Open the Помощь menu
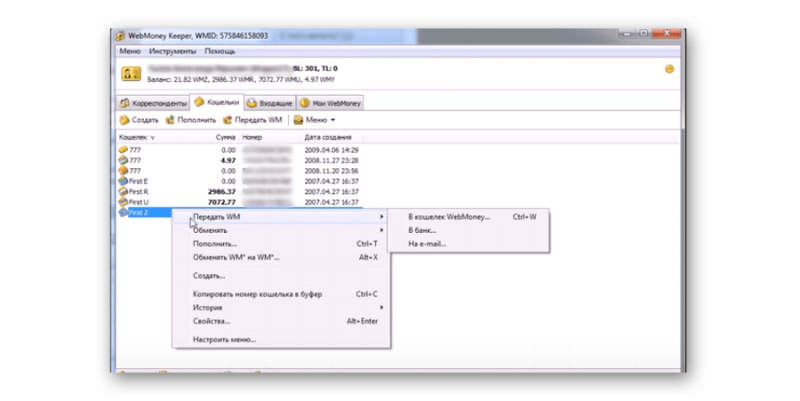Viewport: 800px width, 401px height. tap(219, 52)
